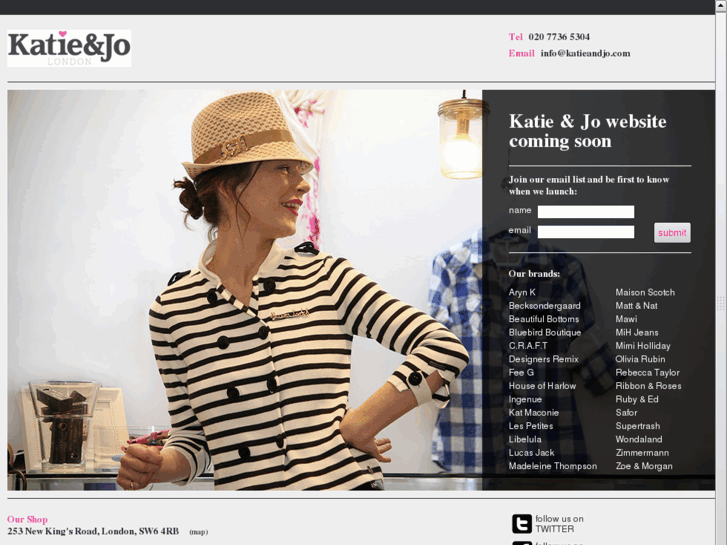Click the brand name Safor
Image resolution: width=727 pixels, height=545 pixels.
coord(626,412)
